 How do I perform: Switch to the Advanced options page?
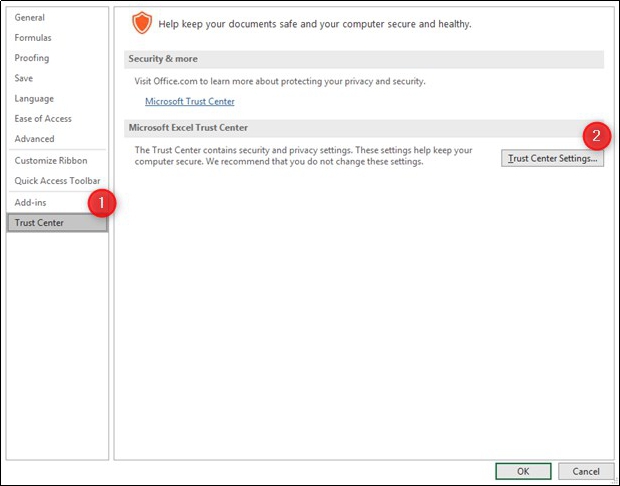[35, 139]
